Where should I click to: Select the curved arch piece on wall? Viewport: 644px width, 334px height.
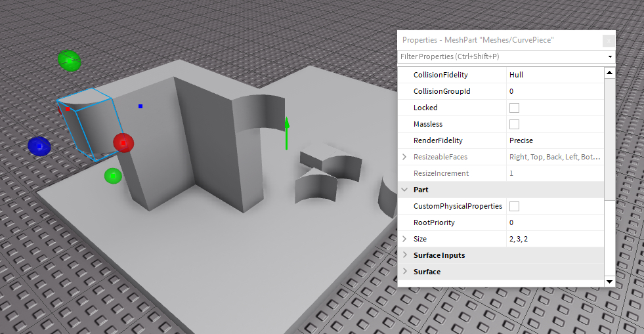[x=259, y=112]
